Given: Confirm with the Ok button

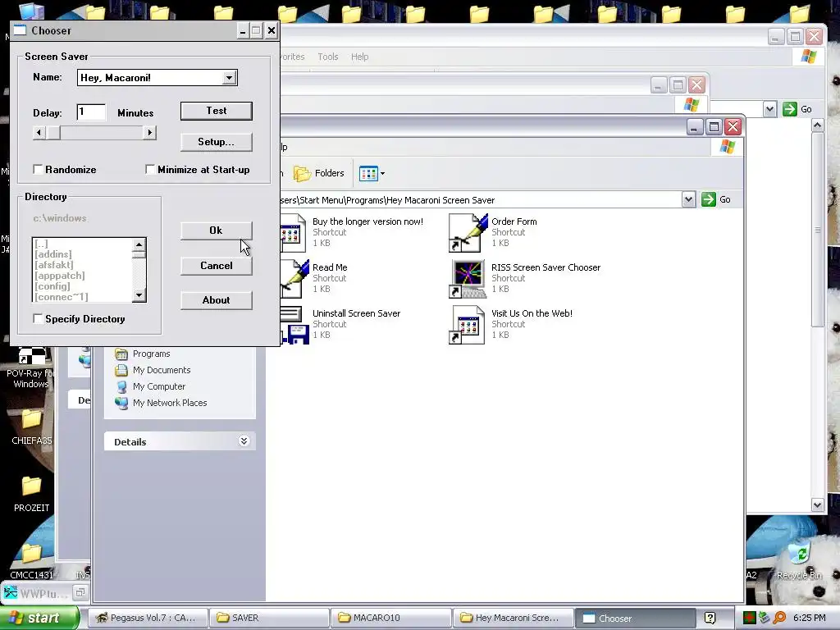Looking at the screenshot, I should (217, 231).
